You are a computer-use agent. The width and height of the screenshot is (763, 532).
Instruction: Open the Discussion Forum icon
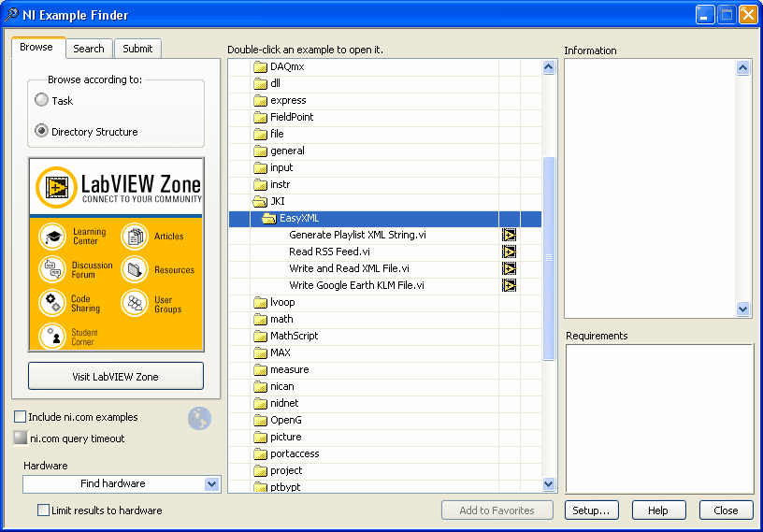click(52, 269)
